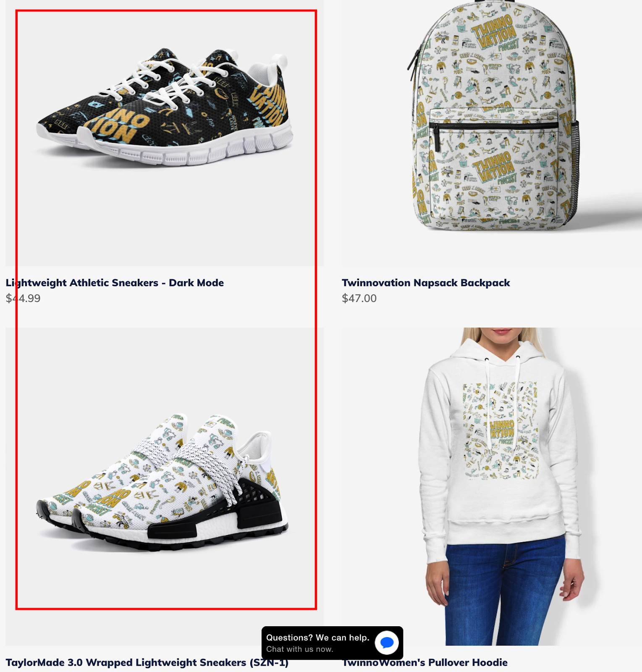
Task: Click the "Questions? We can help." chat banner
Action: pyautogui.click(x=318, y=638)
